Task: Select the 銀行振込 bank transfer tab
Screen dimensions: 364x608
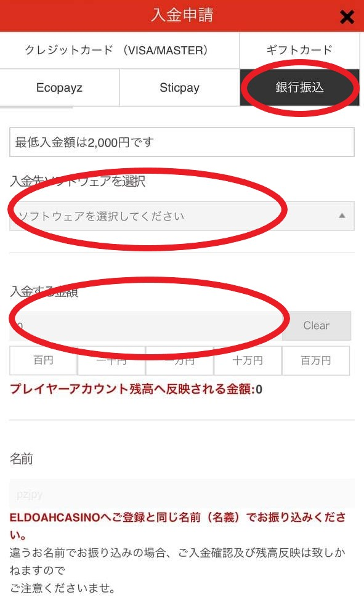Action: tap(300, 87)
